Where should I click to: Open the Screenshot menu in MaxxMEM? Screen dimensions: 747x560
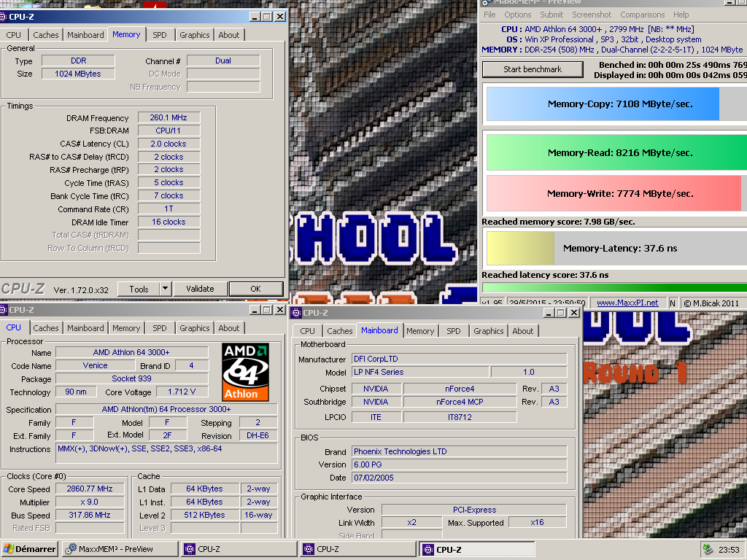592,15
